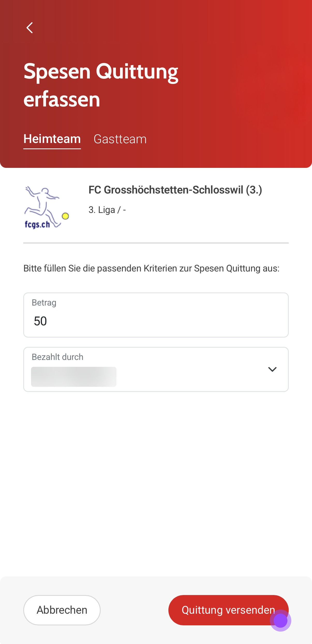
Task: Switch to the Heimteam tab
Action: pos(52,139)
